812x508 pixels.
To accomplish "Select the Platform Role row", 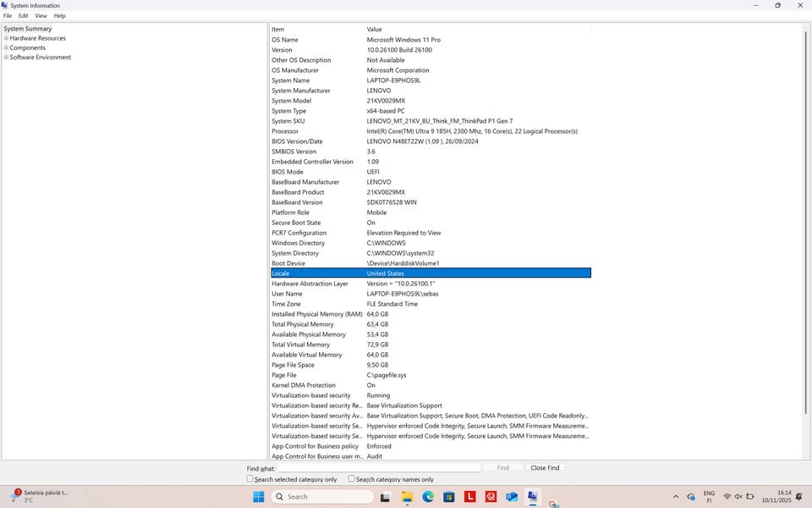I will tap(431, 213).
